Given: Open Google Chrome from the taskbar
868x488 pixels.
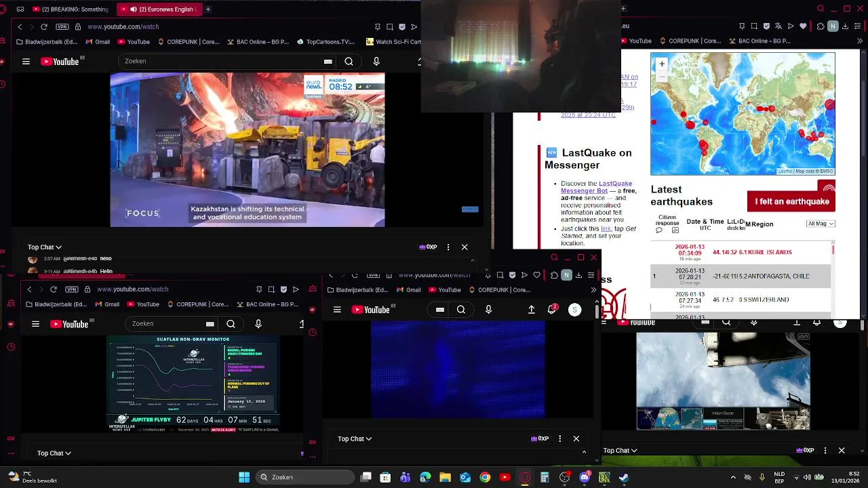Looking at the screenshot, I should pos(485,477).
